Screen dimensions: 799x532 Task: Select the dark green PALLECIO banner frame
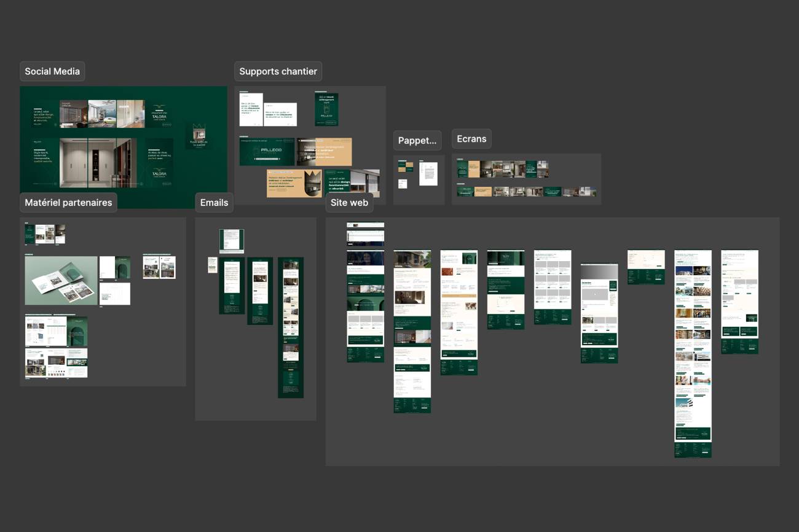[x=267, y=152]
